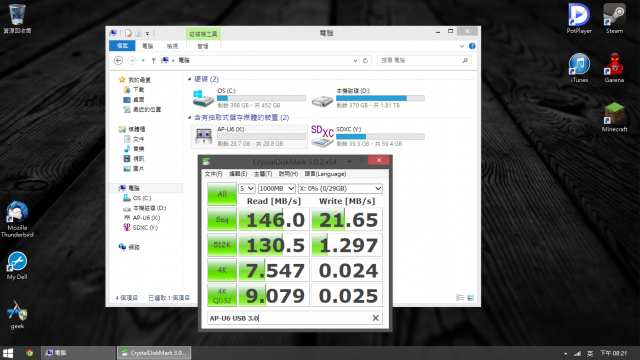
Task: Open the test count dropdown showing 5
Action: pos(247,189)
